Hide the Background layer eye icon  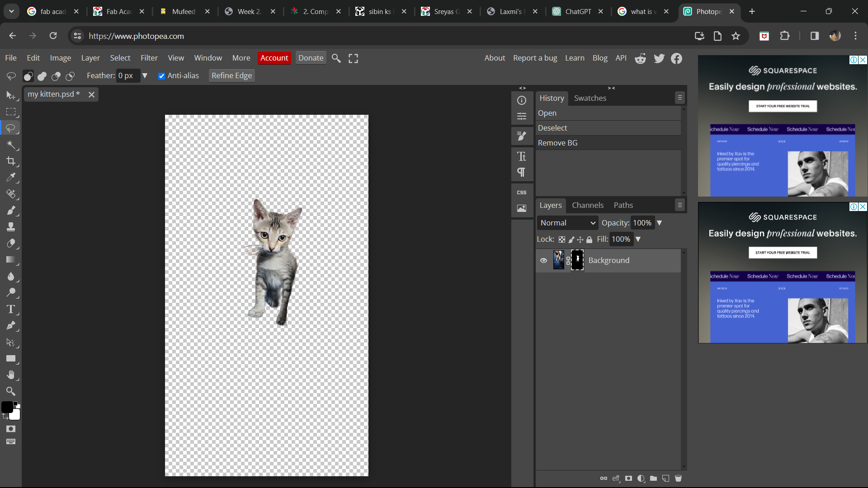click(543, 260)
